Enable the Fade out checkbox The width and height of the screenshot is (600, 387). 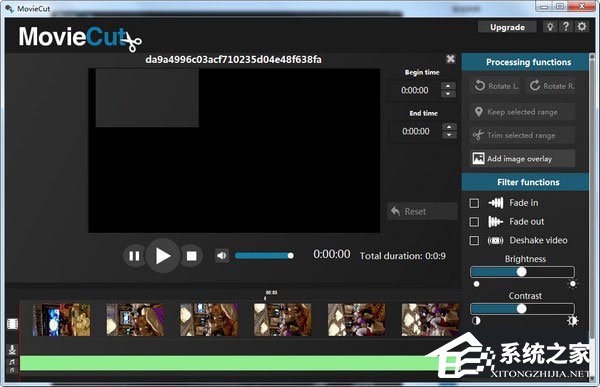[474, 222]
